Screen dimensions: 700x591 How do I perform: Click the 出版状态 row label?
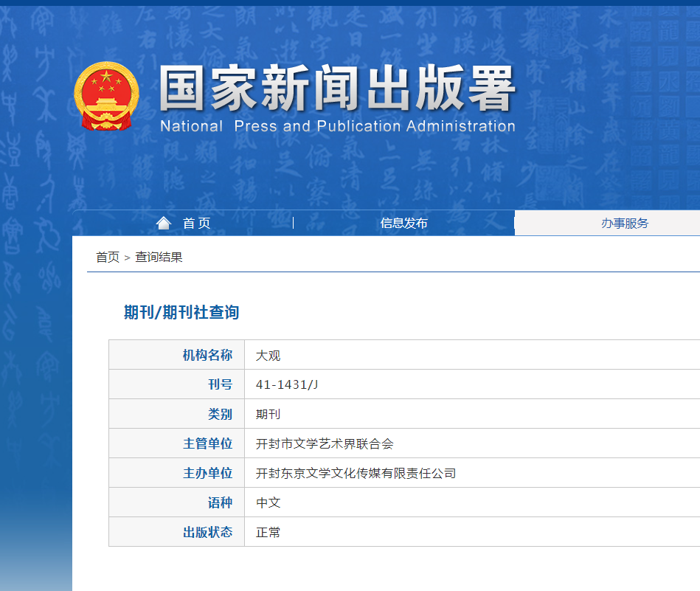[x=207, y=532]
